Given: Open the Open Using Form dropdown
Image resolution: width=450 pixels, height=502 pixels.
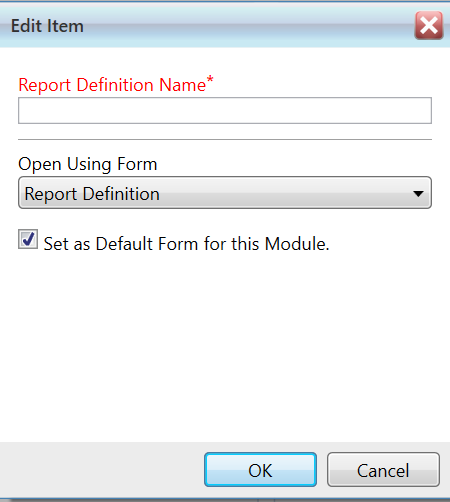Looking at the screenshot, I should tap(225, 193).
